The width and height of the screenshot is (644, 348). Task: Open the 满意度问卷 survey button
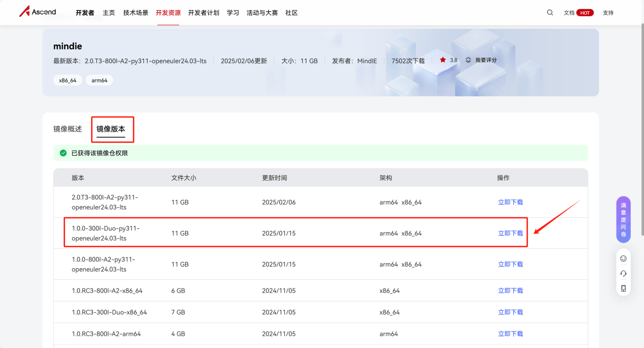[x=623, y=220]
